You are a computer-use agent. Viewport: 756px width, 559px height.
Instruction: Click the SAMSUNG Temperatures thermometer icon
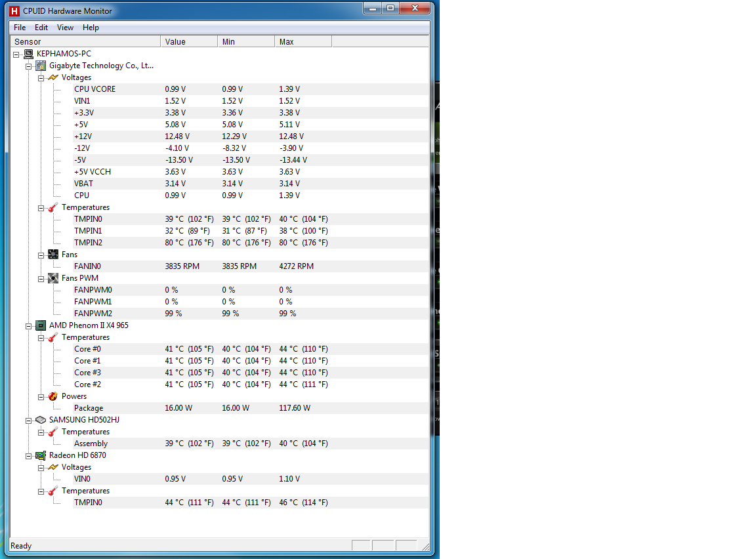[53, 432]
